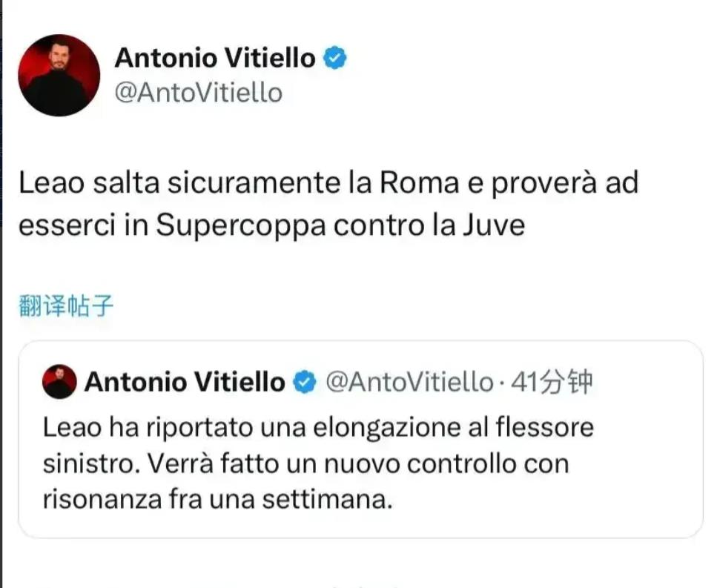Open Antonio Vitiello's large profile picture
This screenshot has width=717, height=588.
point(59,76)
